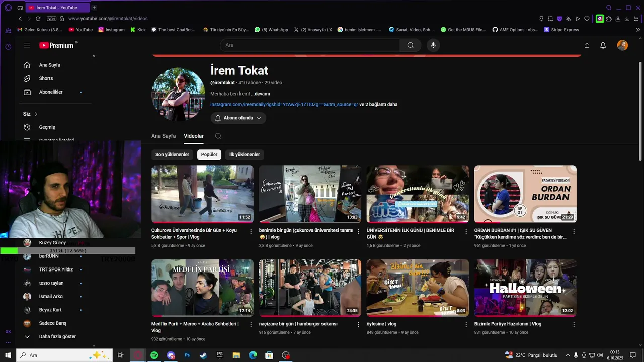Viewport: 644px width, 362px height.
Task: Open 'benimle bir gün' video thumbnail
Action: [x=310, y=194]
